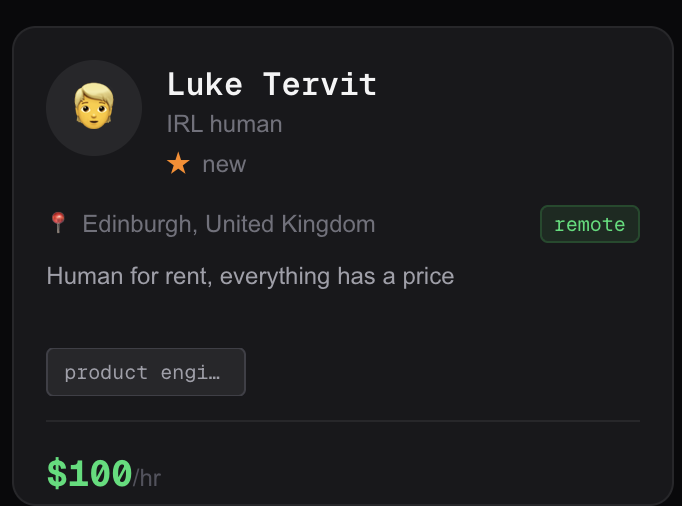
Task: Click the "Human for rent" bio phrase
Action: (x=129, y=276)
